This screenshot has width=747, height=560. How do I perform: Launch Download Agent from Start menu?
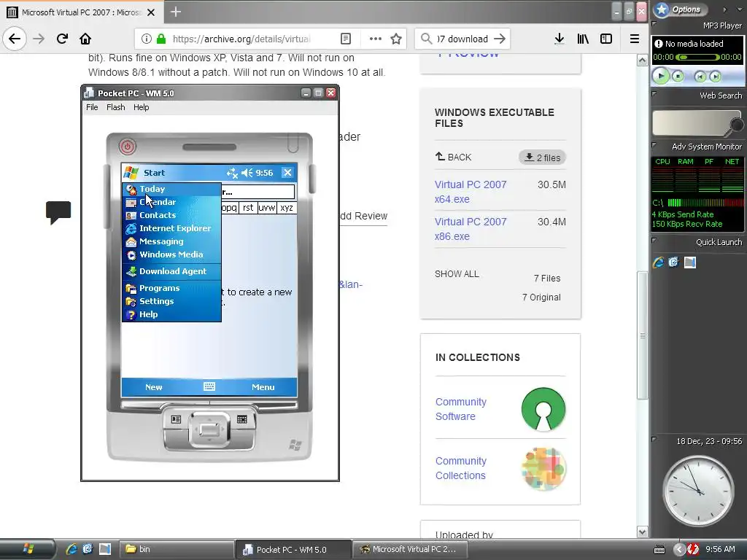[x=172, y=271]
